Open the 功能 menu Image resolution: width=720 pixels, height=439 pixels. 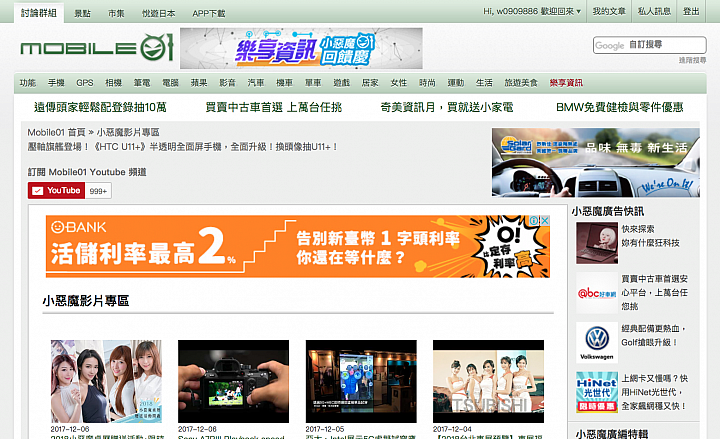pyautogui.click(x=28, y=83)
